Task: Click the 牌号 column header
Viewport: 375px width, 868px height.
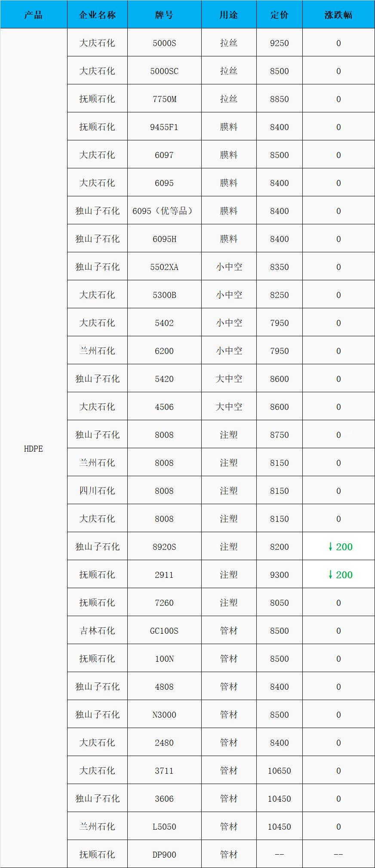Action: (x=164, y=15)
